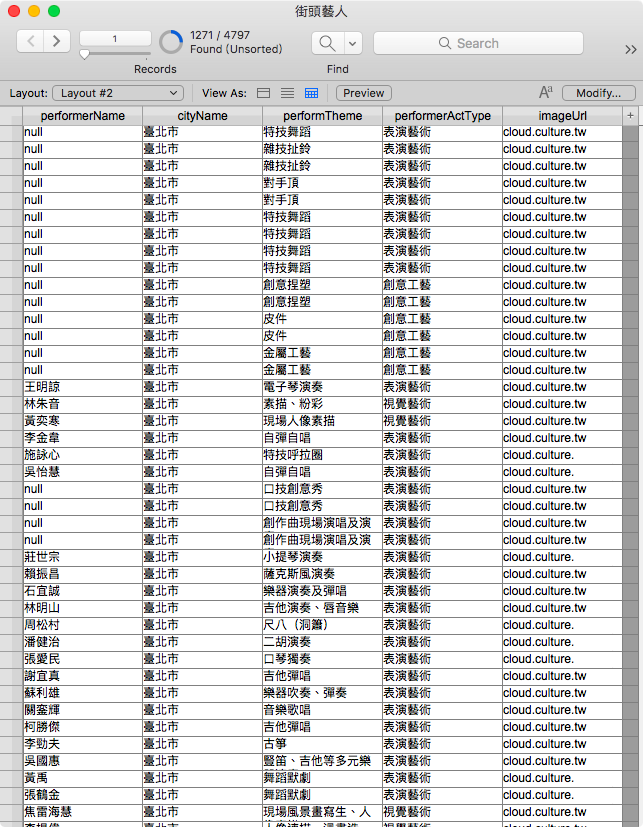Toggle the formatting bar Aa icon
Screen dimensions: 643x827
(546, 93)
